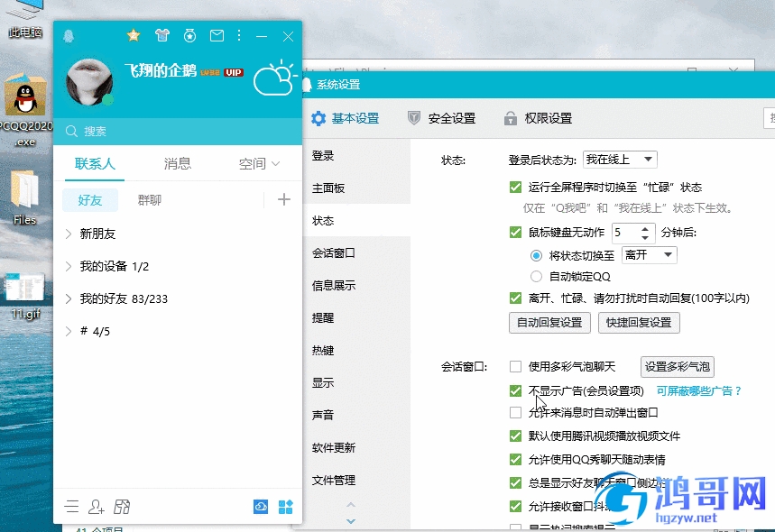Toggle 允许使用QQ秀聊天随动表情 checkbox
Screen dimensions: 775x532
click(515, 459)
